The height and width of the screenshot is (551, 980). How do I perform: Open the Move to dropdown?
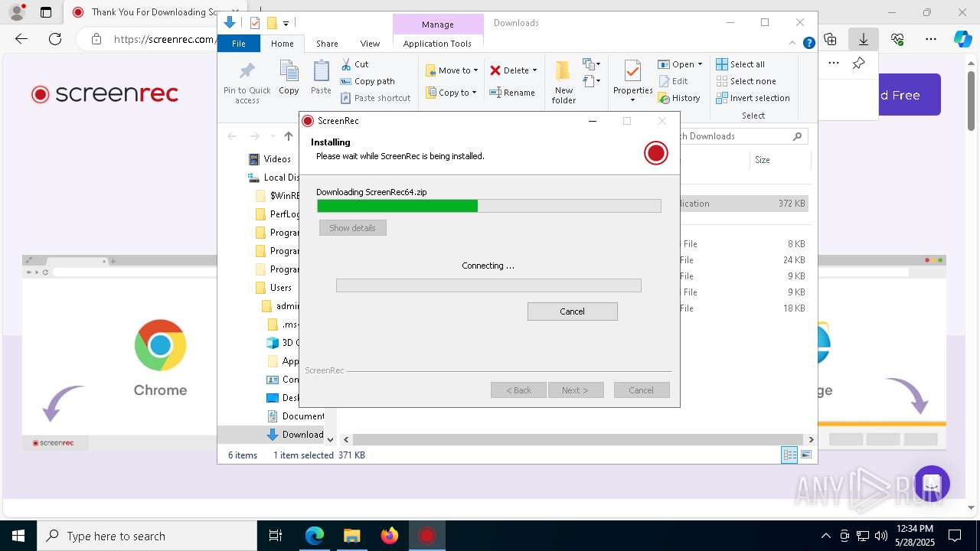(452, 70)
